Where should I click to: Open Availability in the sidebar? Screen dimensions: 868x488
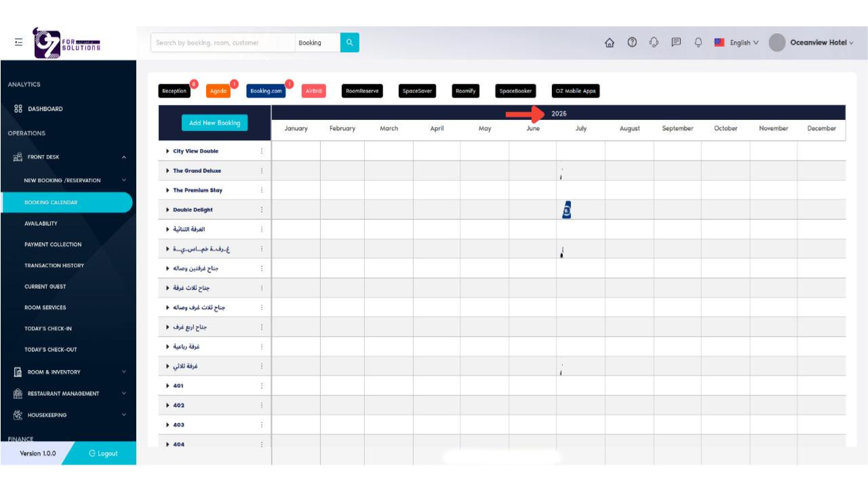tap(41, 224)
